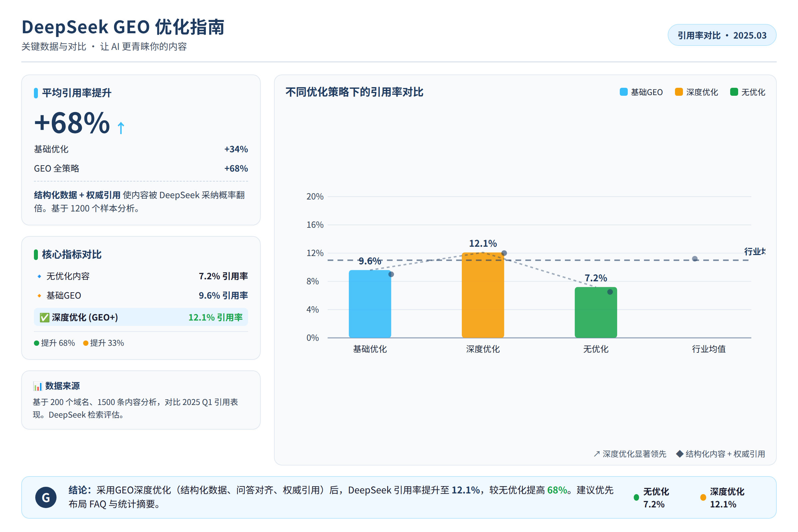798x532 pixels.
Task: Click the blue 基础优化 bar
Action: pyautogui.click(x=370, y=304)
